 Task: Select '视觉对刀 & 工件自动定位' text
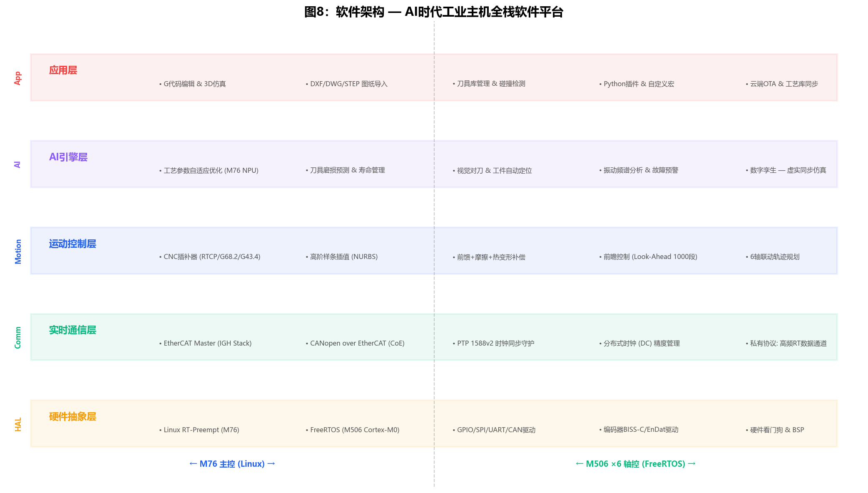[492, 170]
